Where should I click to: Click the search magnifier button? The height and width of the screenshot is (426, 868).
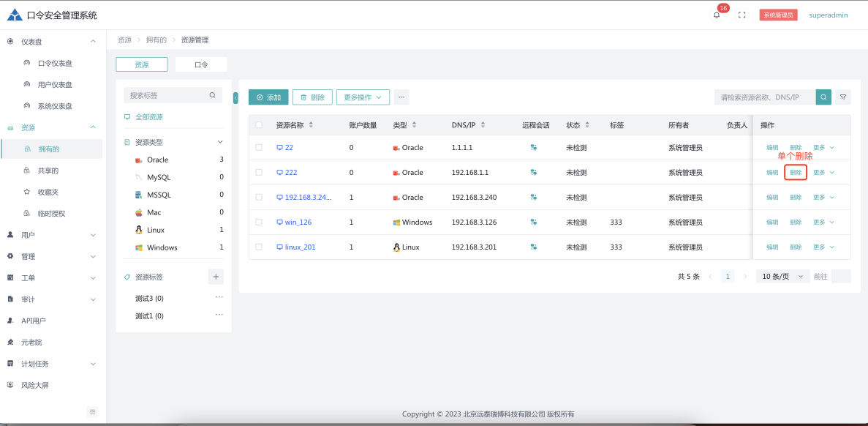click(x=824, y=97)
